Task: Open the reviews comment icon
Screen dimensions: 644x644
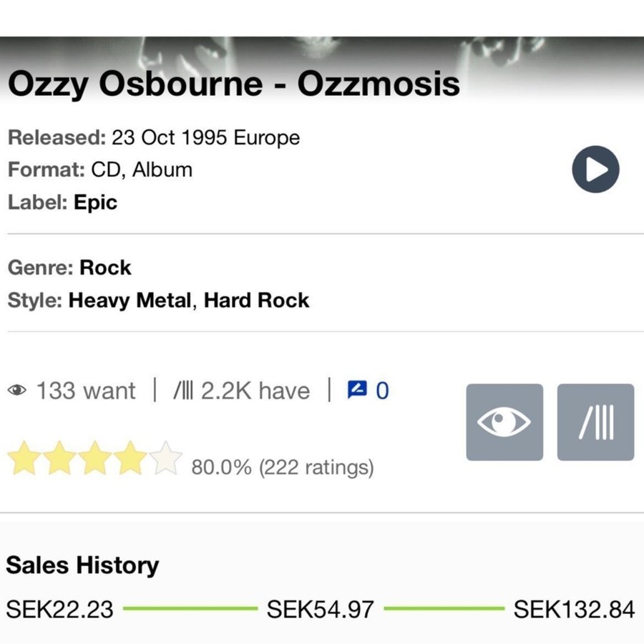Action: (367, 391)
